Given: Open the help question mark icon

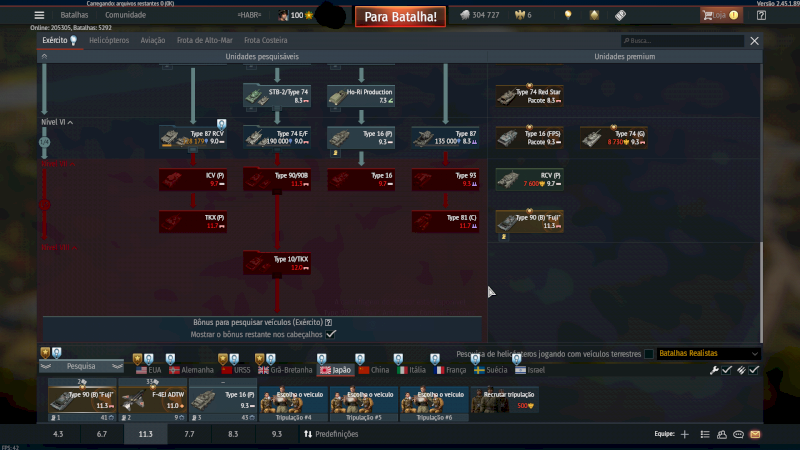Looking at the screenshot, I should click(x=761, y=15).
